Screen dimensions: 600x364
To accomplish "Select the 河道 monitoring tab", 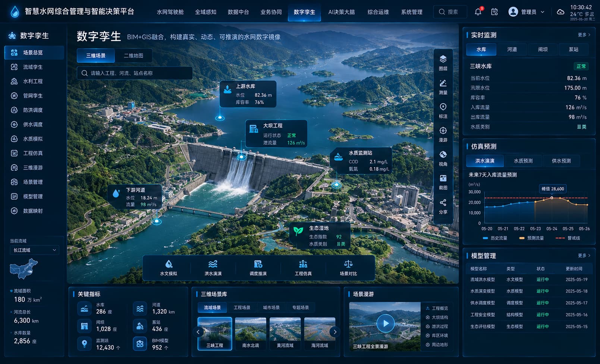I will click(x=512, y=49).
